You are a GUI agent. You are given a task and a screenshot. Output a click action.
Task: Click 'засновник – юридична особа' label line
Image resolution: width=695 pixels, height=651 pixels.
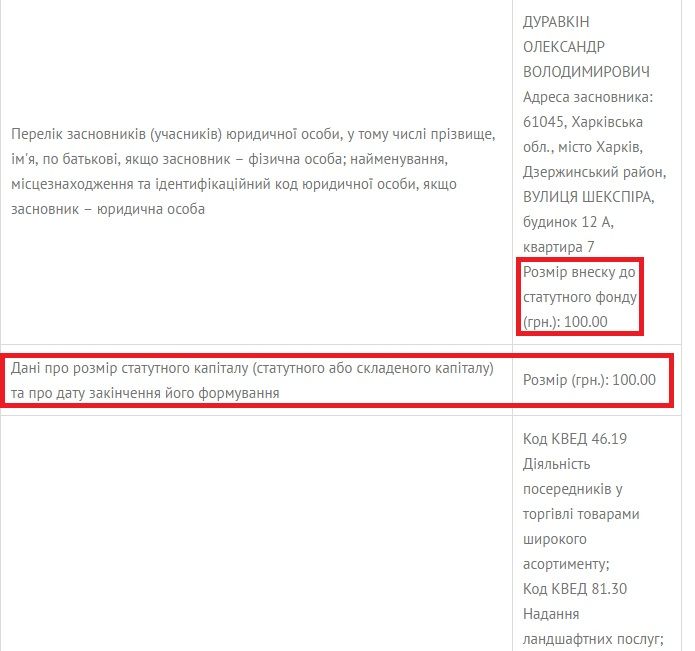click(x=108, y=209)
